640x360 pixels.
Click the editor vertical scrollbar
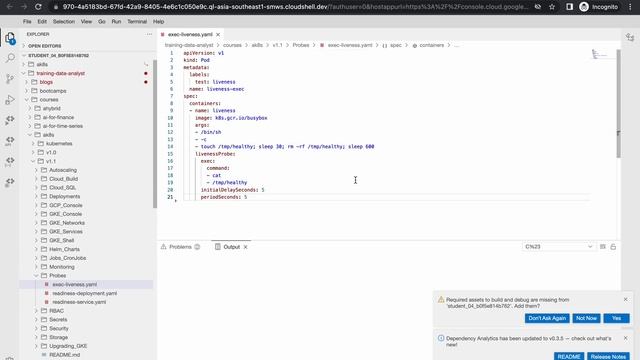(x=618, y=104)
